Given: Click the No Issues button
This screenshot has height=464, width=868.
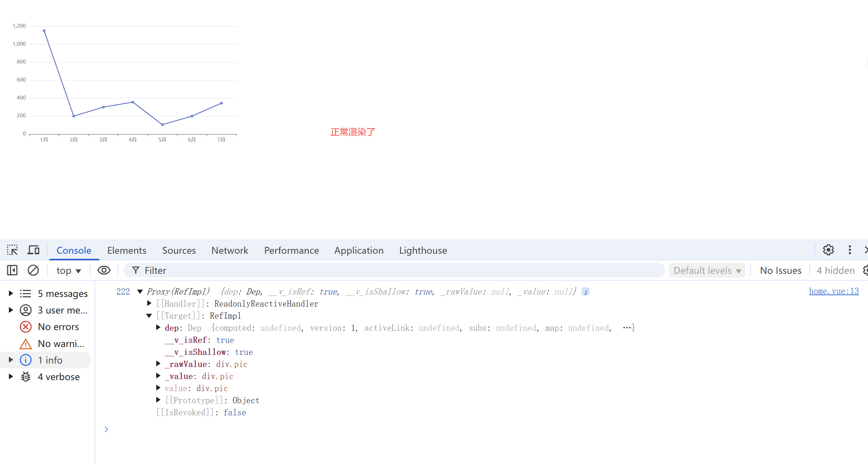Looking at the screenshot, I should point(780,271).
